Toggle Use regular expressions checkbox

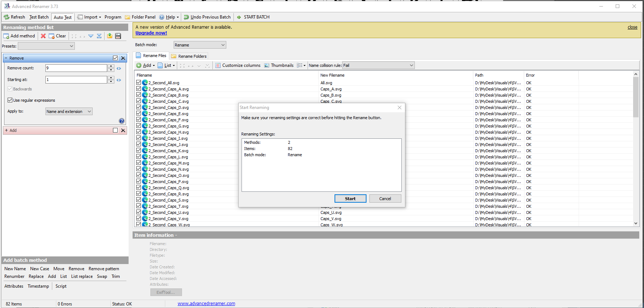[10, 100]
